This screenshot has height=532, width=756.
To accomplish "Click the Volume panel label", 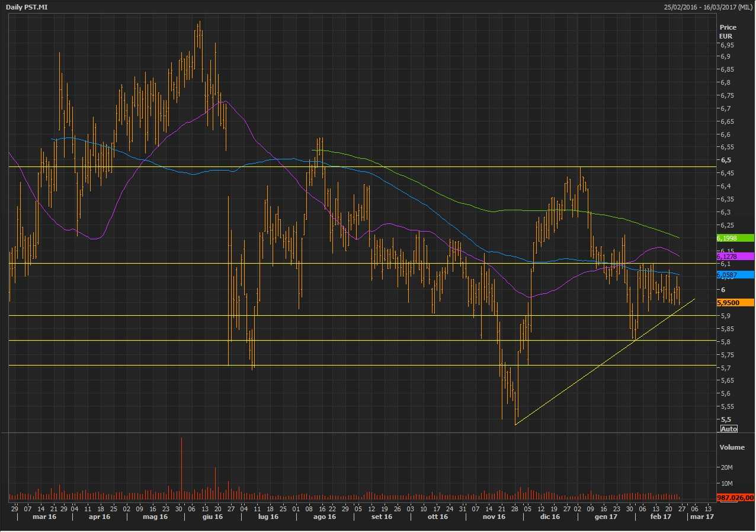I will 731,447.
